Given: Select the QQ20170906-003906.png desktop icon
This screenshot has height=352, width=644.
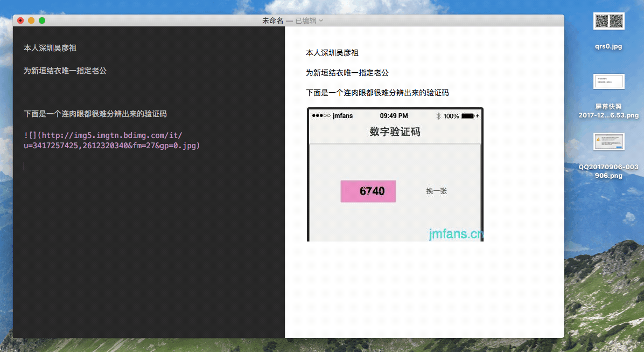Looking at the screenshot, I should (x=608, y=141).
